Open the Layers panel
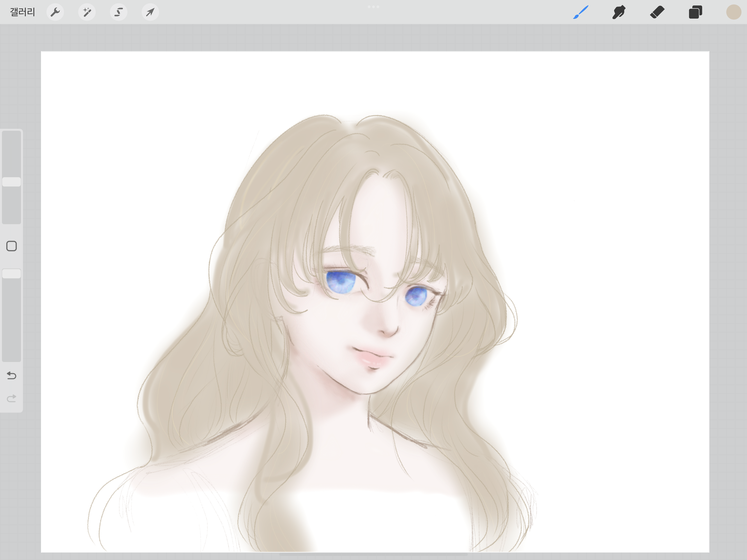The height and width of the screenshot is (560, 747). click(695, 12)
